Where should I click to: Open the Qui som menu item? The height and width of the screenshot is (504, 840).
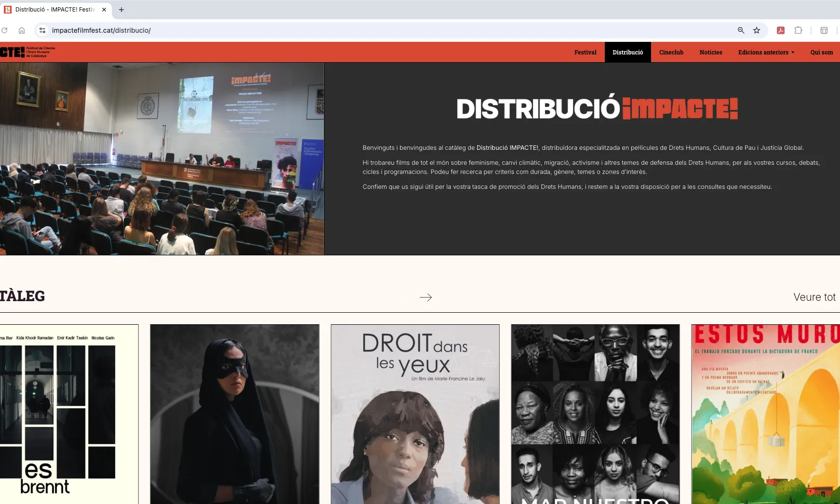pyautogui.click(x=821, y=52)
